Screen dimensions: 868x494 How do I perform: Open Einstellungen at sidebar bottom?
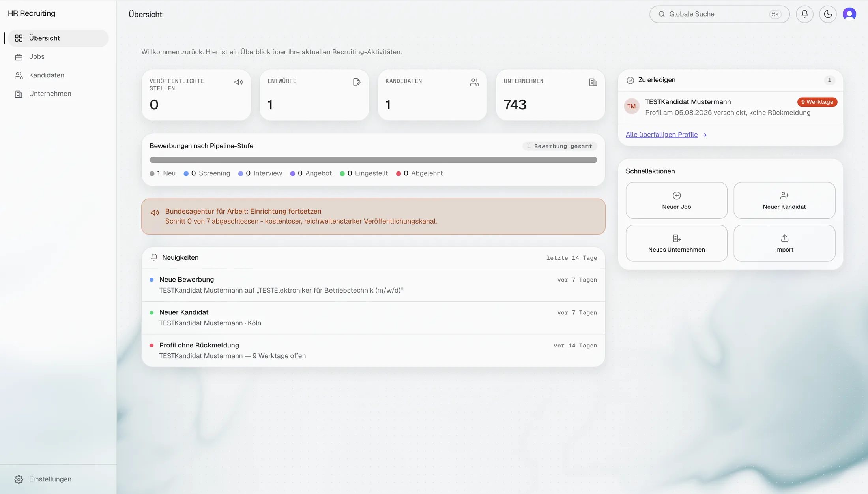click(58, 479)
